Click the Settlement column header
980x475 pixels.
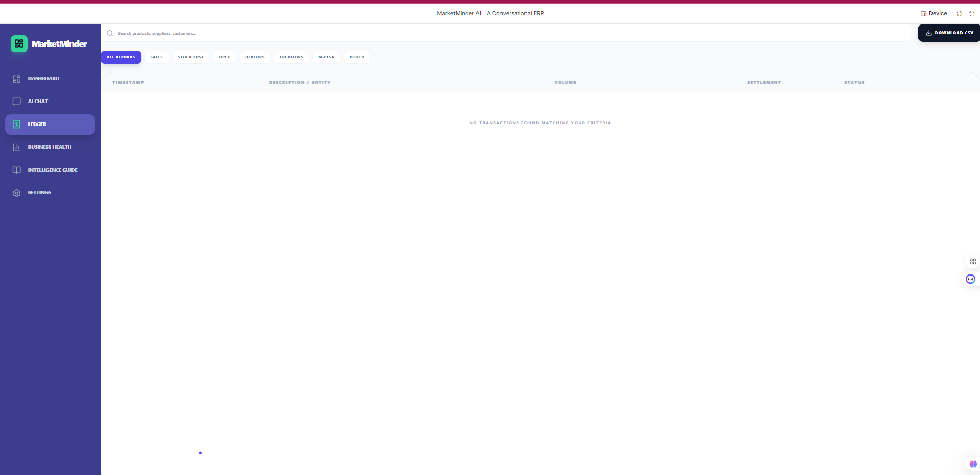point(764,82)
